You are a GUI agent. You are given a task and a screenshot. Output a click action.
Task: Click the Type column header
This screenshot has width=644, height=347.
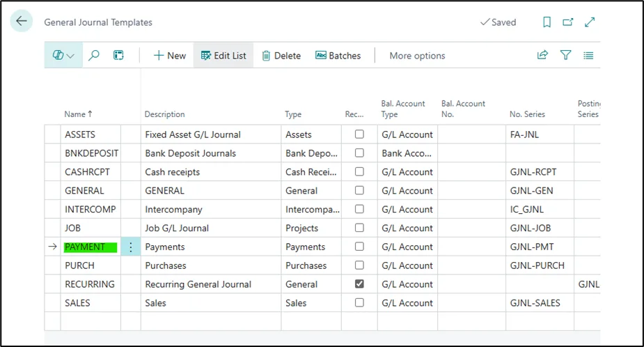pos(293,114)
